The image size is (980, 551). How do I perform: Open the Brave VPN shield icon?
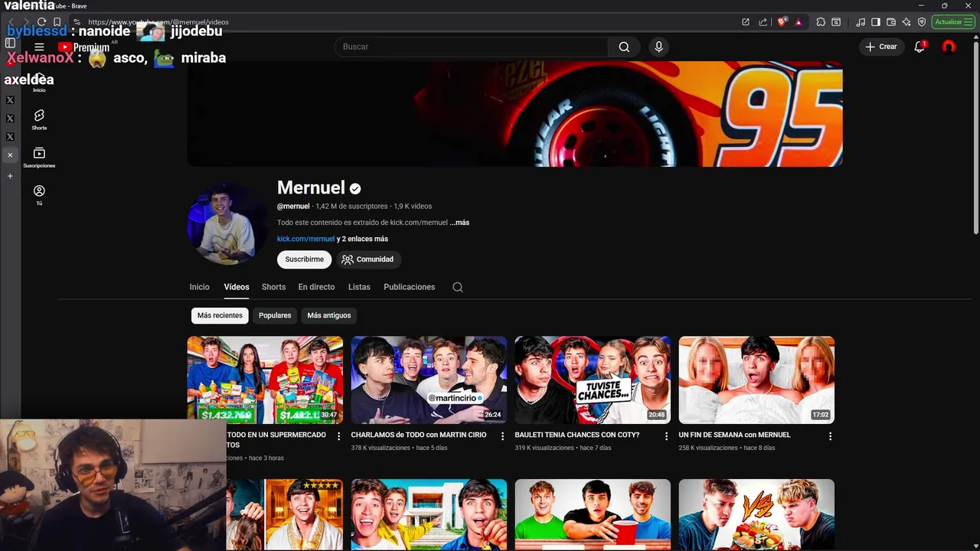[922, 22]
